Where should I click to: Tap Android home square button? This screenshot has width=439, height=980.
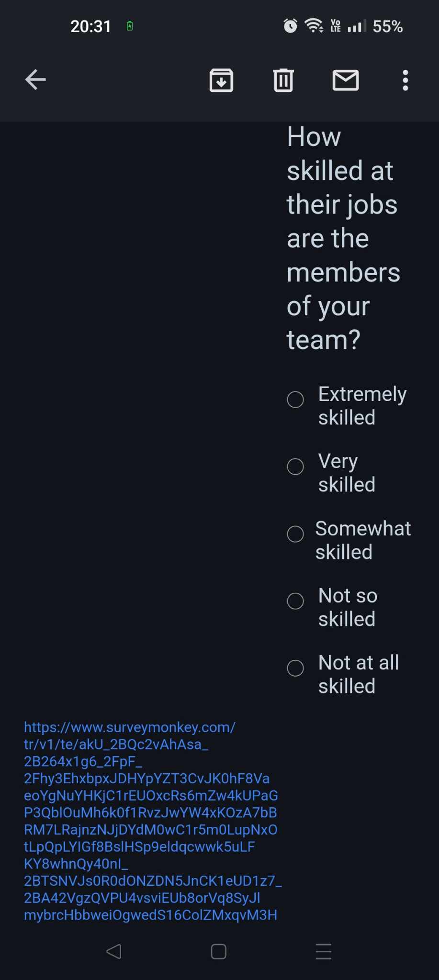(x=219, y=951)
